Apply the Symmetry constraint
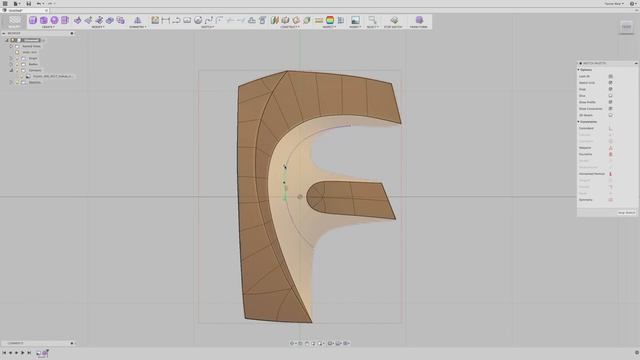This screenshot has width=640, height=360. 611,200
